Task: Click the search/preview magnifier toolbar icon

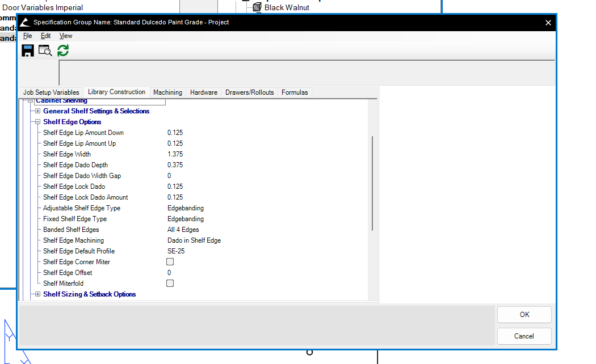Action: click(45, 50)
